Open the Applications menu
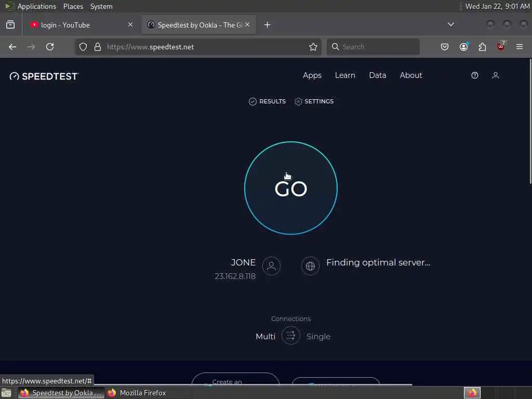 37,6
